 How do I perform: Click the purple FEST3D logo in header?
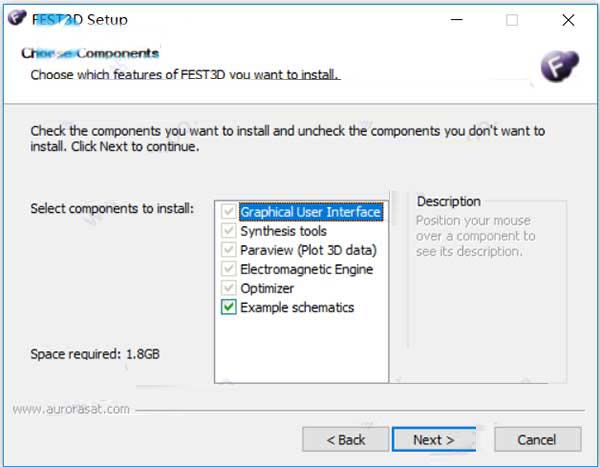pos(559,66)
